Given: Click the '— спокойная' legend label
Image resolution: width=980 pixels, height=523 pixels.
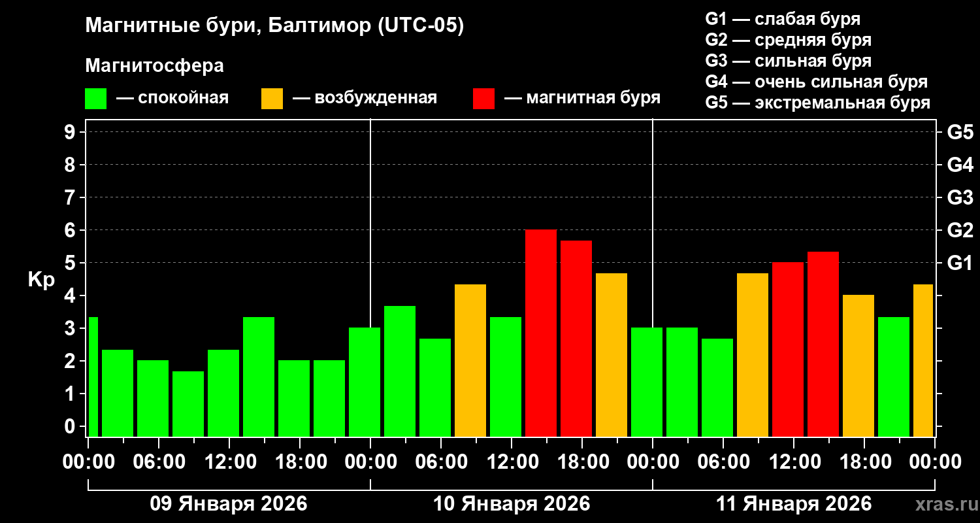Looking at the screenshot, I should [172, 98].
